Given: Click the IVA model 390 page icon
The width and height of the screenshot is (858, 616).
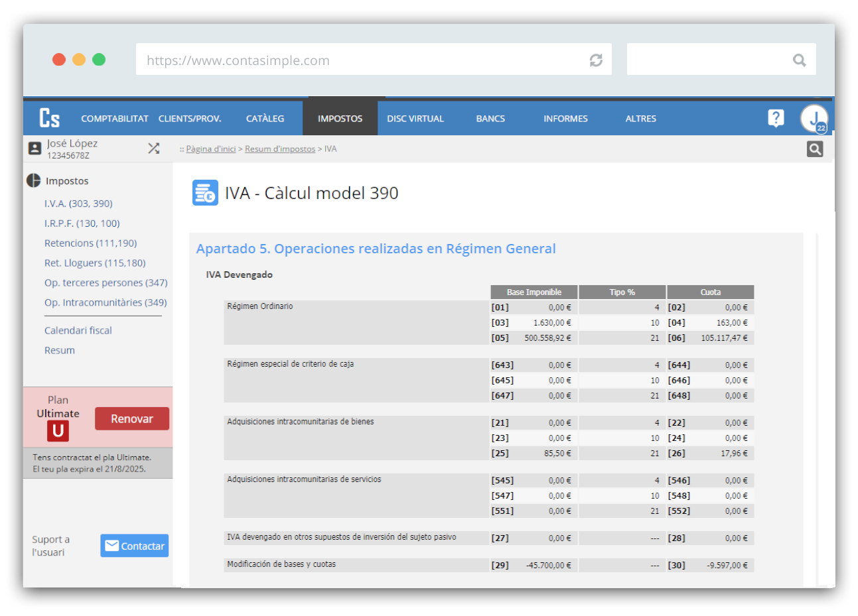Looking at the screenshot, I should tap(205, 193).
